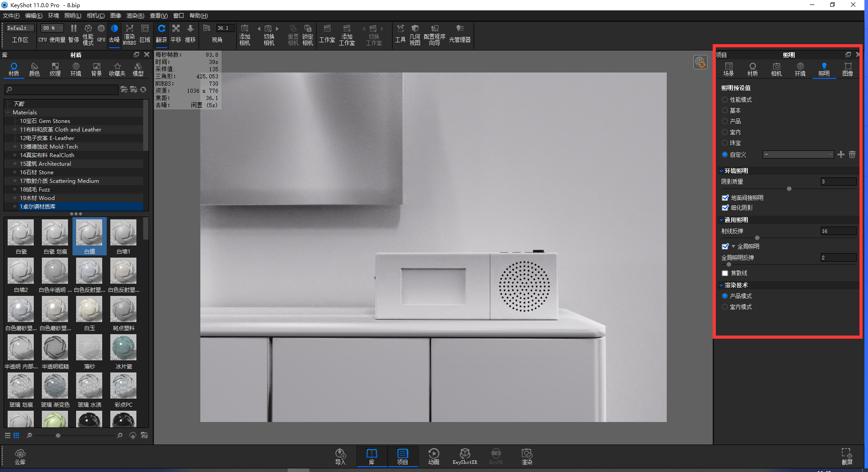Switch to the 相机 tab in project panel

[x=776, y=69]
